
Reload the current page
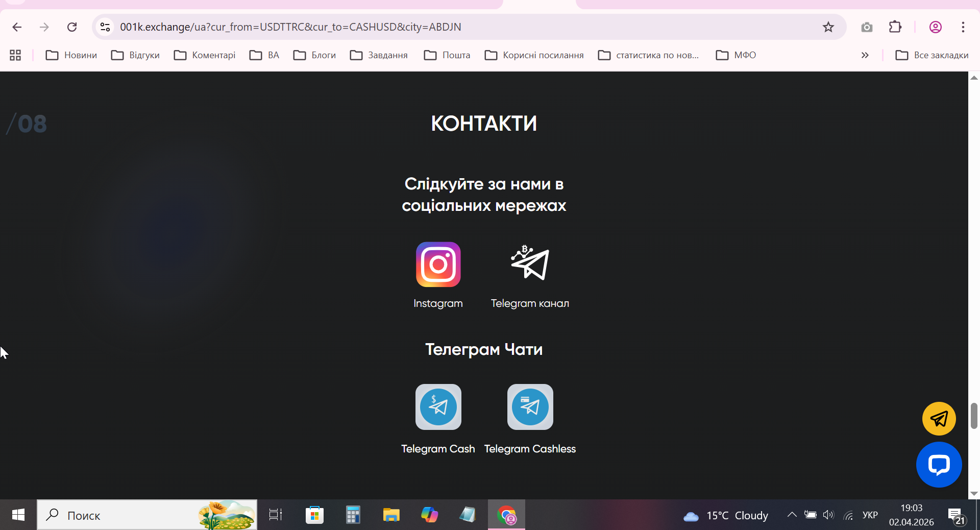pos(72,27)
